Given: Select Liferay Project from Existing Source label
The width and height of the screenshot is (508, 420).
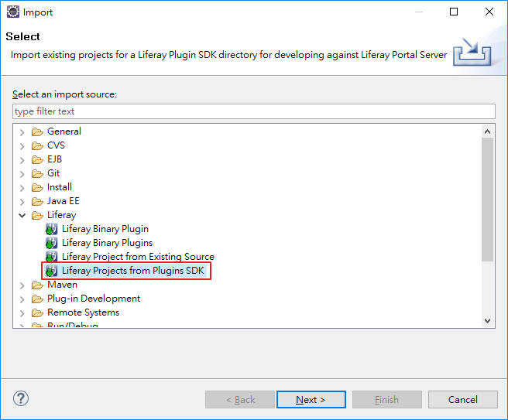Looking at the screenshot, I should coord(138,257).
